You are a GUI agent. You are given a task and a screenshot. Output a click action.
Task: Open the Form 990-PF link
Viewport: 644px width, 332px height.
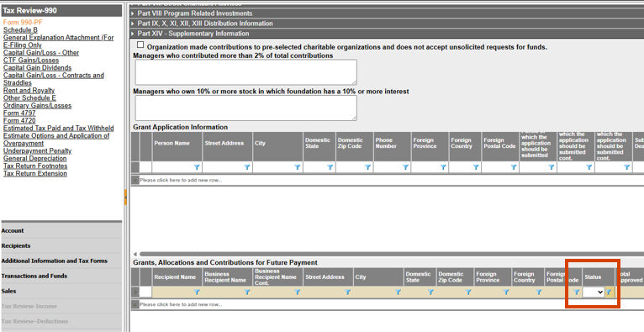pos(23,23)
